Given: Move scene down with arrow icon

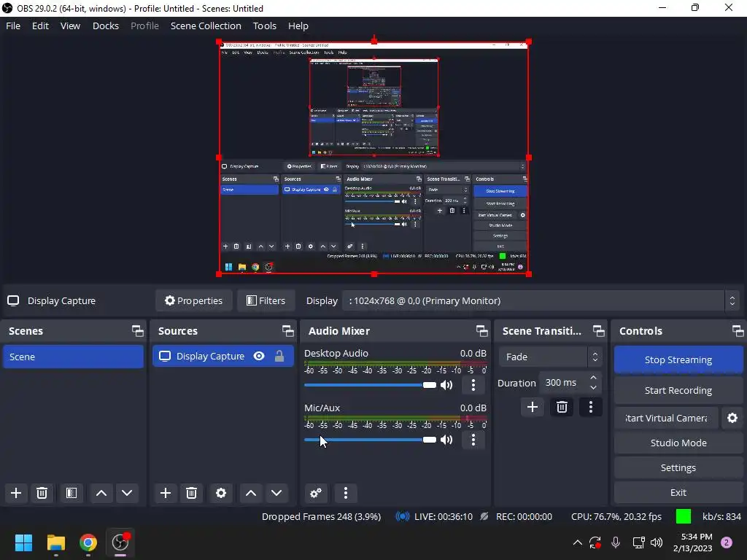Looking at the screenshot, I should tap(127, 493).
